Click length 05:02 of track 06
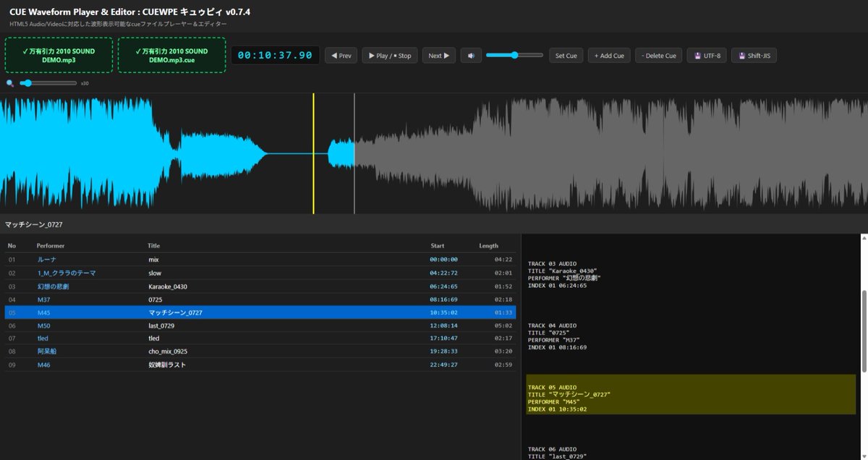 tap(503, 325)
